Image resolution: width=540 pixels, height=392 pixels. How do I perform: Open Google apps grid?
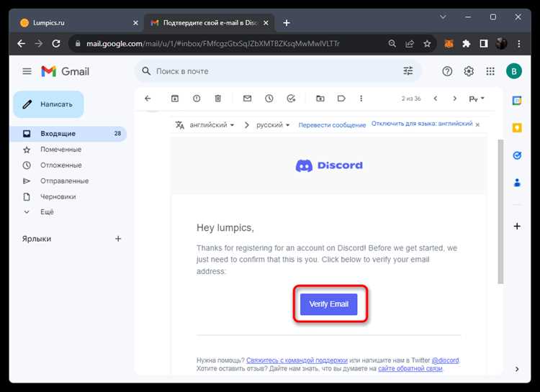[x=490, y=71]
